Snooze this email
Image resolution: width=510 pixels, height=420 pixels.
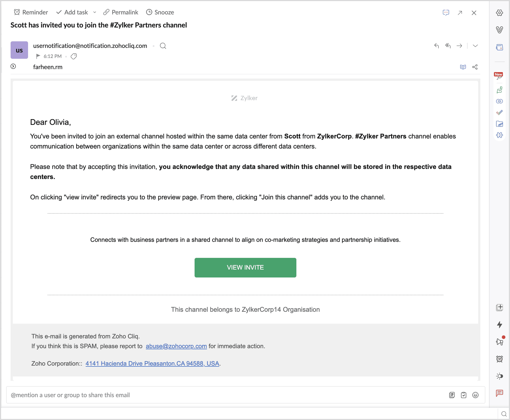160,12
